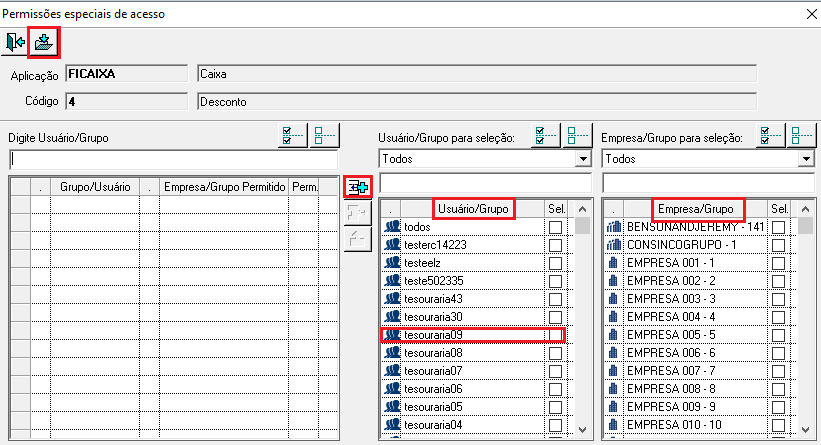The image size is (821, 445).
Task: Click the Perm. column header
Action: tap(304, 187)
